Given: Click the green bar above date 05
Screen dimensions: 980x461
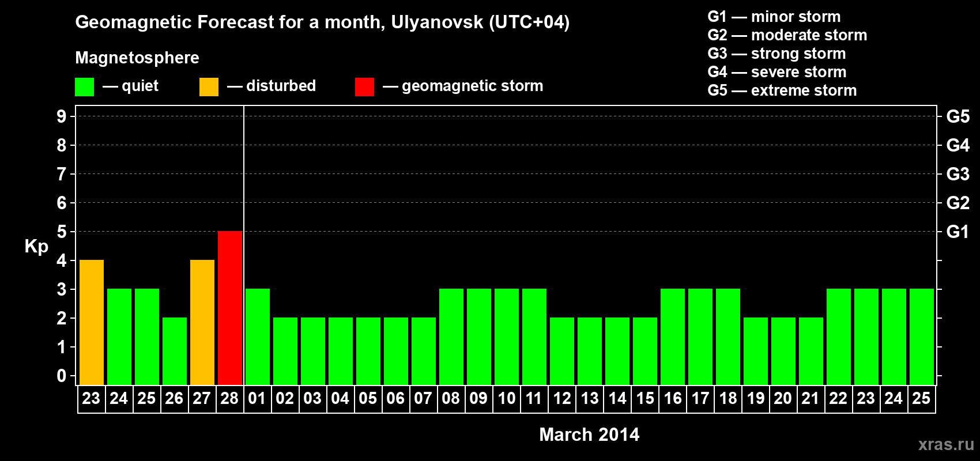Looking at the screenshot, I should pyautogui.click(x=368, y=351).
